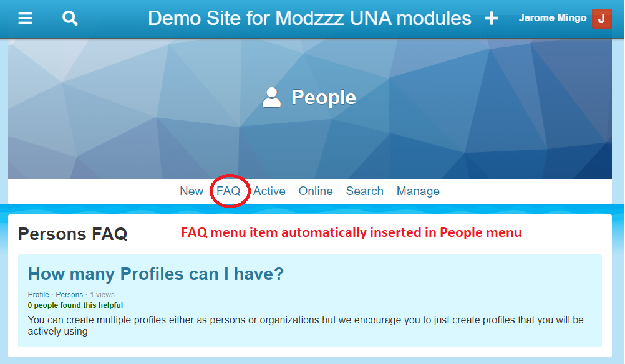This screenshot has width=625, height=364.
Task: Show Online people from the submenu
Action: click(x=316, y=191)
